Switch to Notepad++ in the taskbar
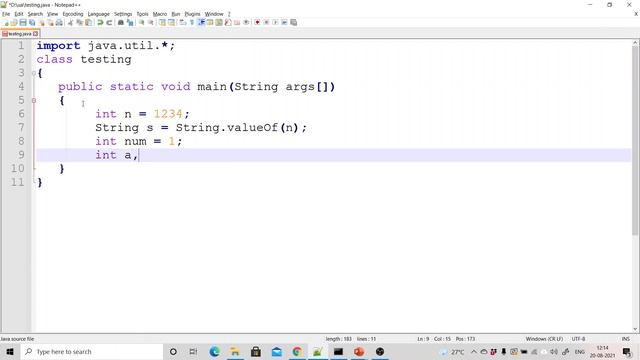Image resolution: width=640 pixels, height=360 pixels. click(x=318, y=351)
